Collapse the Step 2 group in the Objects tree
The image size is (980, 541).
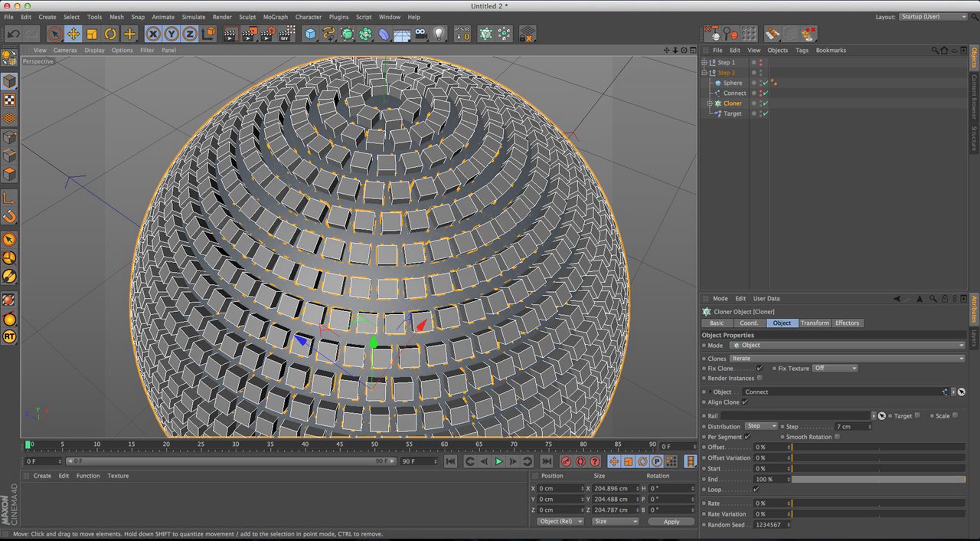pos(704,73)
